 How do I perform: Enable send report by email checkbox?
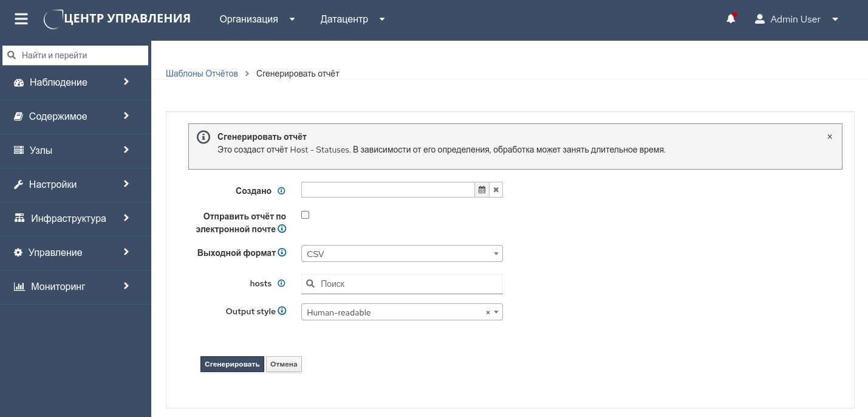coord(306,215)
